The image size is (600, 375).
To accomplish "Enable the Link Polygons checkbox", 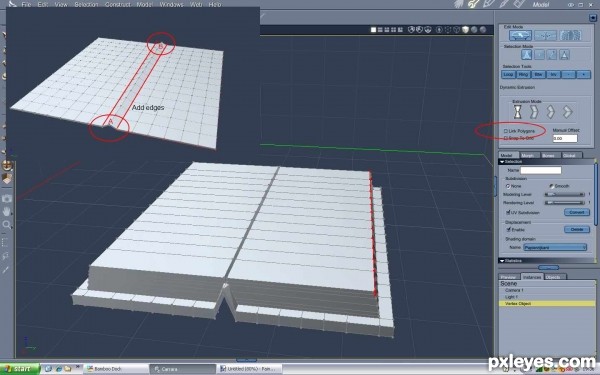I will tap(505, 131).
